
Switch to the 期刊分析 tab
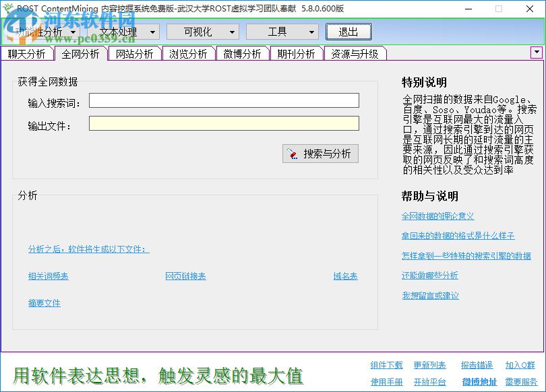296,53
